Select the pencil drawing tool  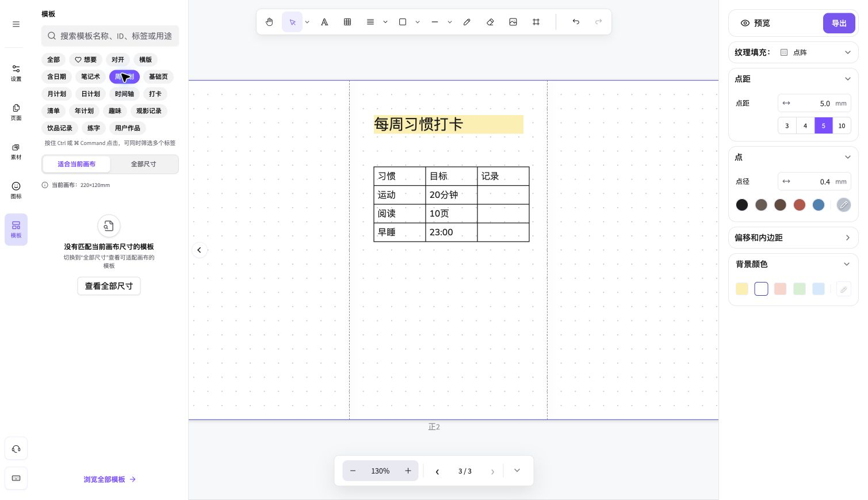click(x=467, y=22)
